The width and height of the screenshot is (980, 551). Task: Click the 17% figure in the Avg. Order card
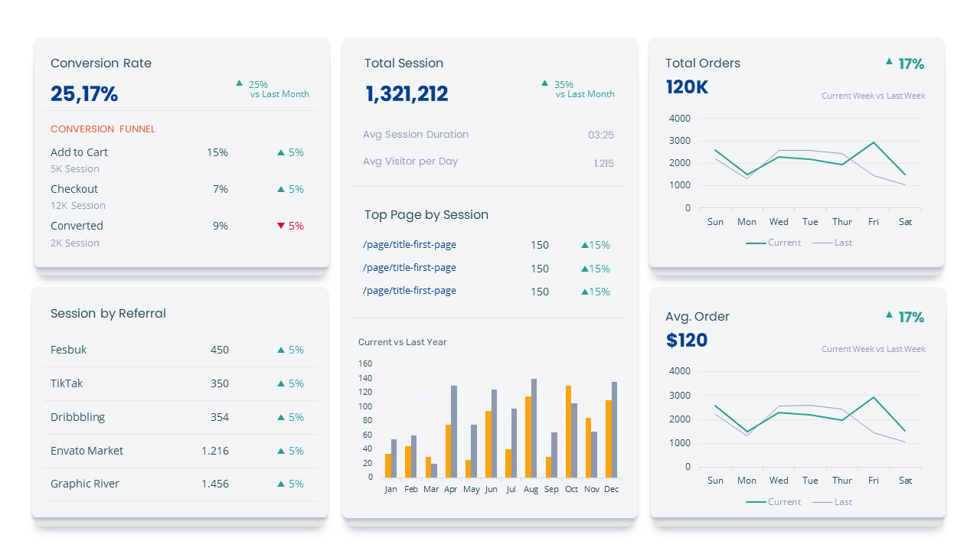click(911, 318)
